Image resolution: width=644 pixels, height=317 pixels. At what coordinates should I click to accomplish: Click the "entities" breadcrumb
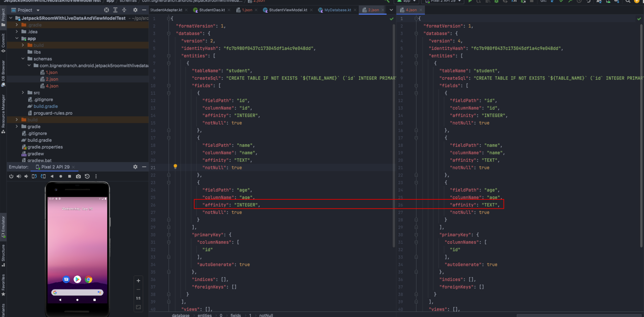tap(204, 315)
